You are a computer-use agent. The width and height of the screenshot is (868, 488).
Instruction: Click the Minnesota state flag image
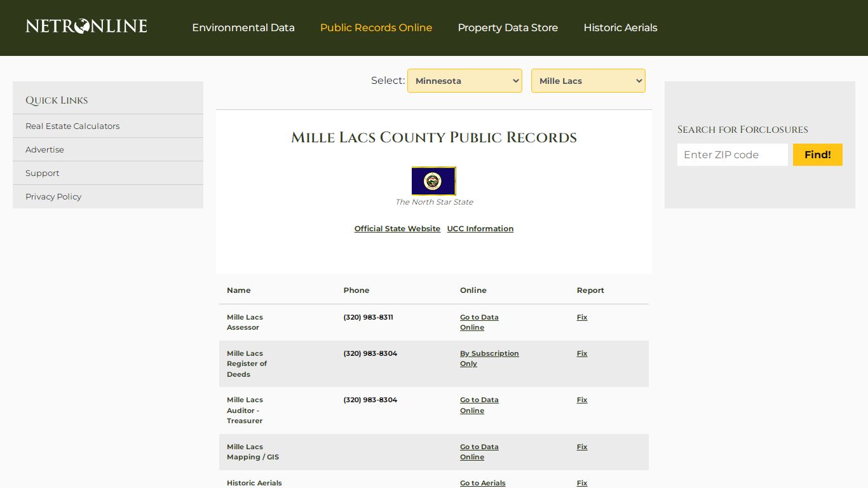[434, 181]
